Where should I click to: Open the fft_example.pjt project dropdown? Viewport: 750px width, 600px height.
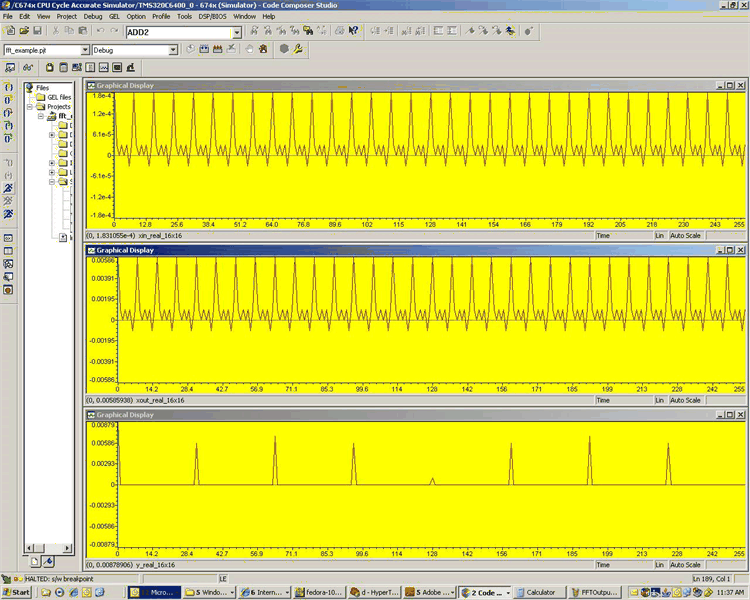(x=84, y=49)
